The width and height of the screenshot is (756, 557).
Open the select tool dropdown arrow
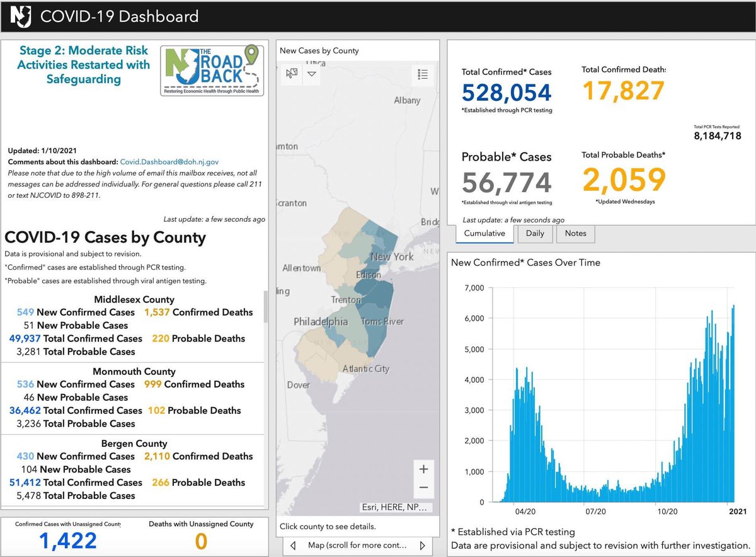pos(312,74)
